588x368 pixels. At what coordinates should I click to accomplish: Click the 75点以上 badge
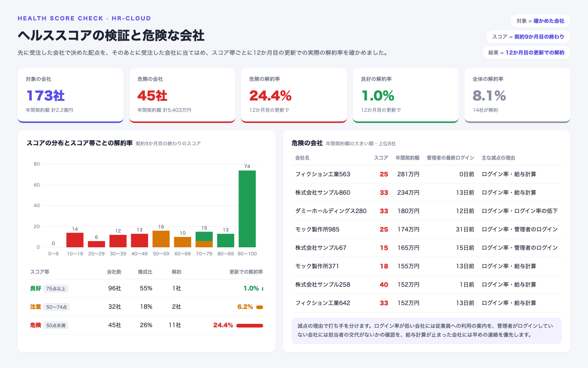56,289
